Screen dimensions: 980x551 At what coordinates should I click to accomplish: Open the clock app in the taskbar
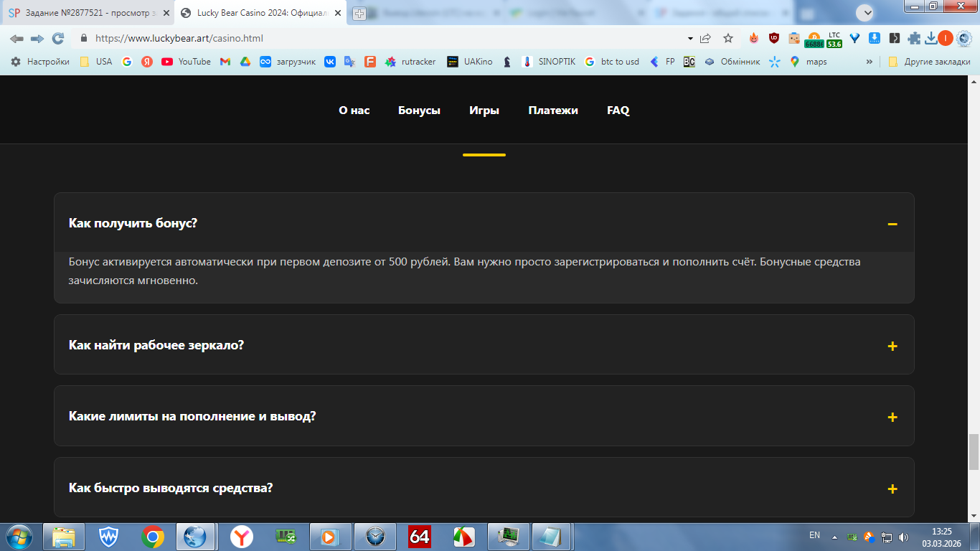coord(375,537)
